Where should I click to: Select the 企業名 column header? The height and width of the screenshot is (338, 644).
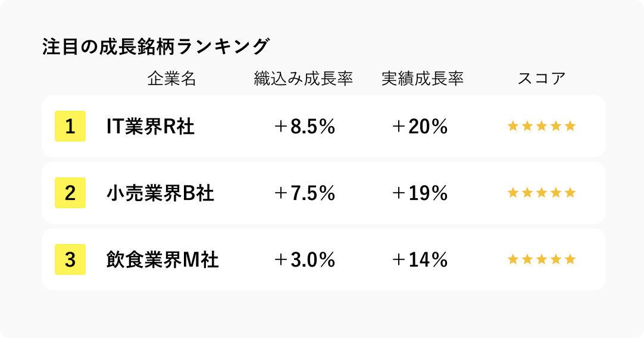171,79
